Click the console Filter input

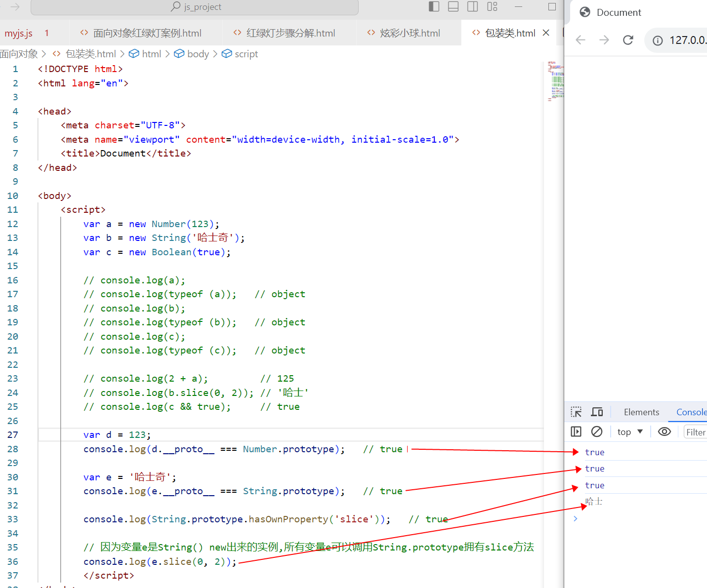pos(696,432)
